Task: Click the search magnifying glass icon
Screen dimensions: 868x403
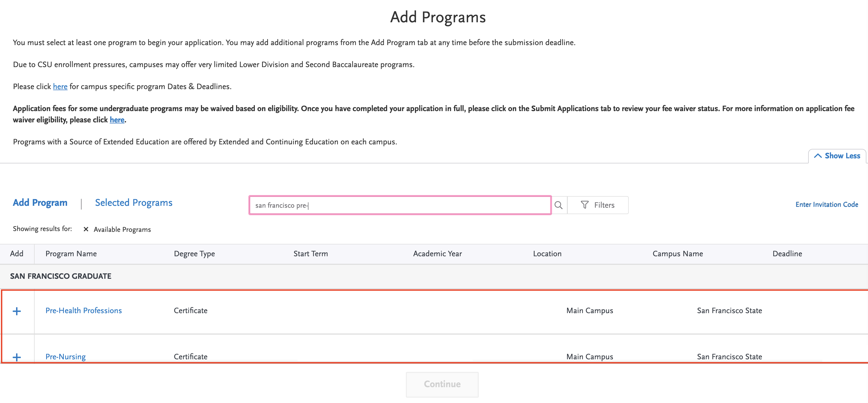Action: click(x=559, y=205)
